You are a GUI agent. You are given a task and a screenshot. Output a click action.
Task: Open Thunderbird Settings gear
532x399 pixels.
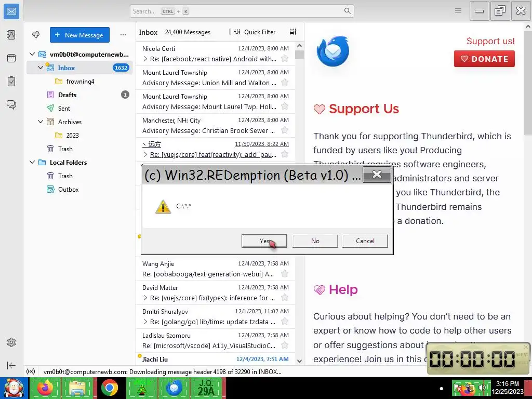click(x=11, y=342)
